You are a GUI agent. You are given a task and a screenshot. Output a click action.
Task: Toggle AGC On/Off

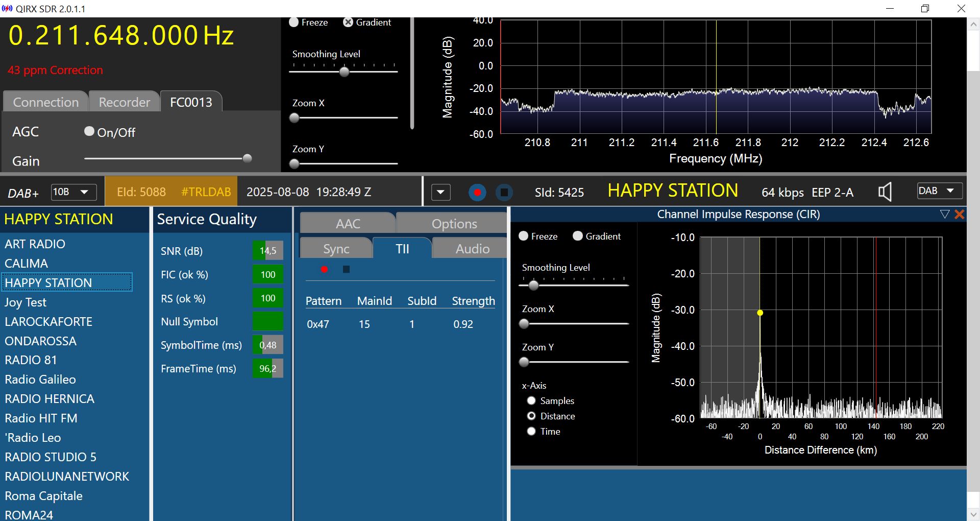(x=89, y=132)
